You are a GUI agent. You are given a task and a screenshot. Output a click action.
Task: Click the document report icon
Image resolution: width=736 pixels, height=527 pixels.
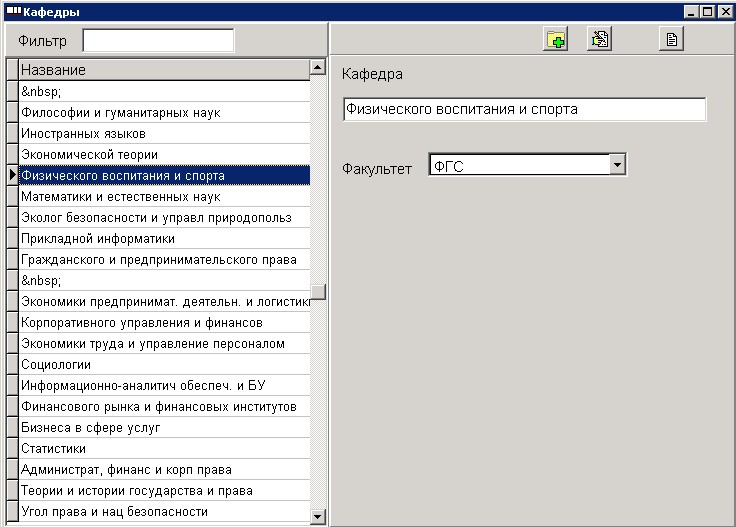tap(671, 39)
